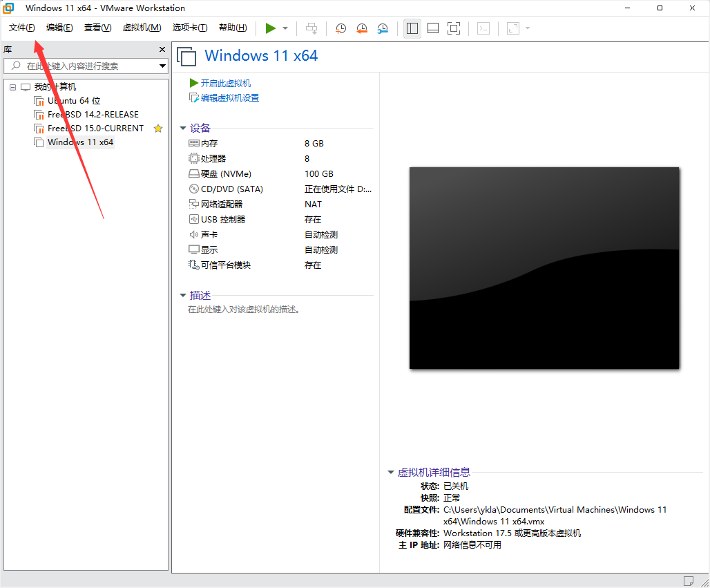This screenshot has width=710, height=588.
Task: Click the 已关机 status value
Action: coord(456,486)
